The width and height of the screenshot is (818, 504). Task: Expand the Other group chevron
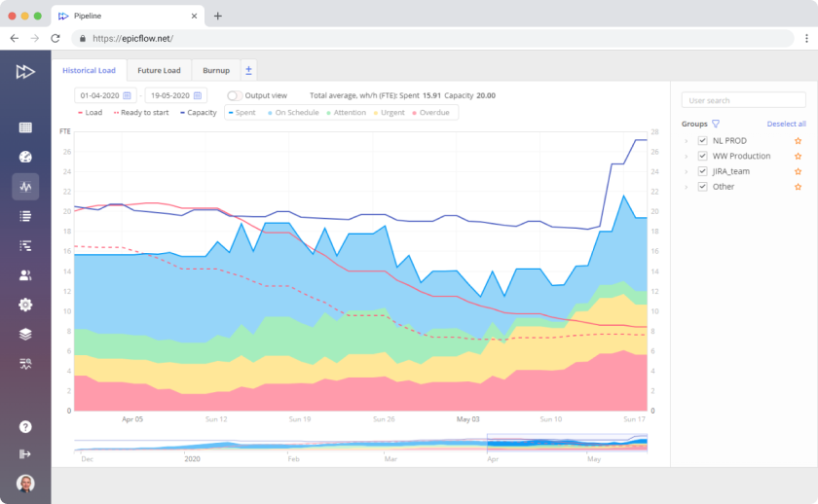pos(687,187)
